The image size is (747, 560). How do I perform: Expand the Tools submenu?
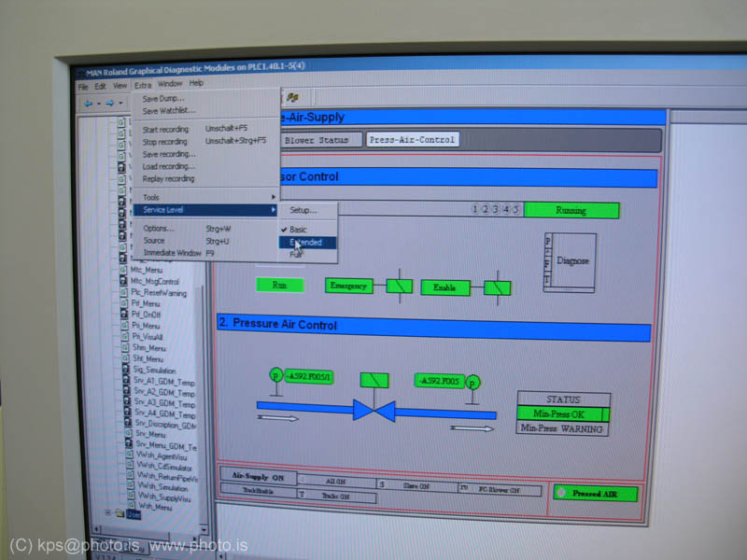pos(204,197)
